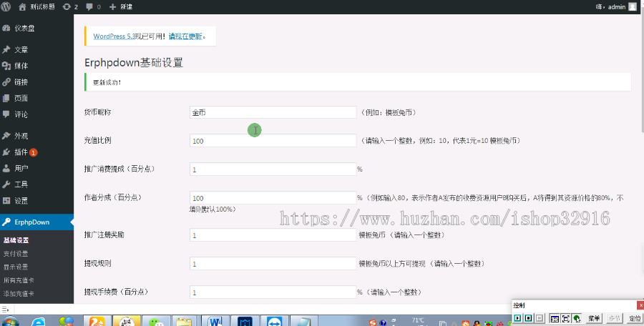Open 所有充值卡 submenu item

(19, 280)
